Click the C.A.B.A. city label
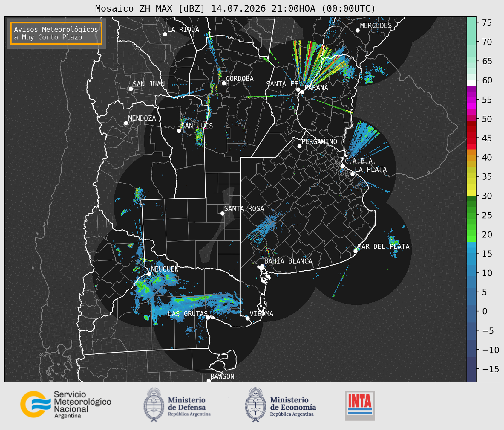This screenshot has height=430, width=504. click(x=361, y=161)
